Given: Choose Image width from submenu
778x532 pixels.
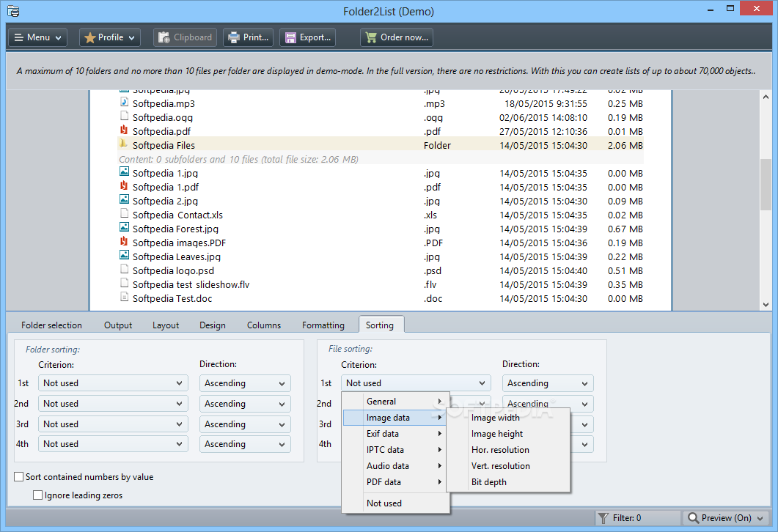Looking at the screenshot, I should 508,418.
